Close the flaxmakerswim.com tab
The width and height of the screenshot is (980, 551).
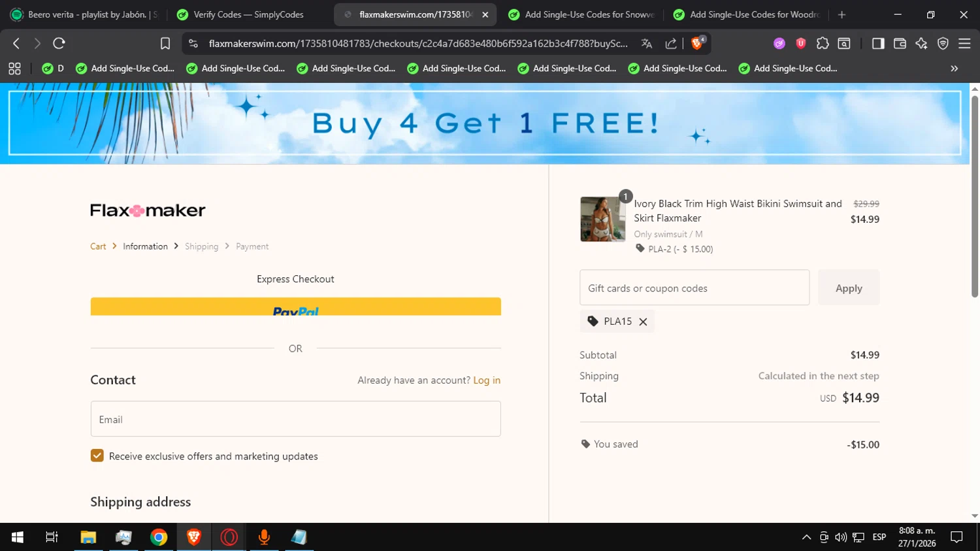485,14
